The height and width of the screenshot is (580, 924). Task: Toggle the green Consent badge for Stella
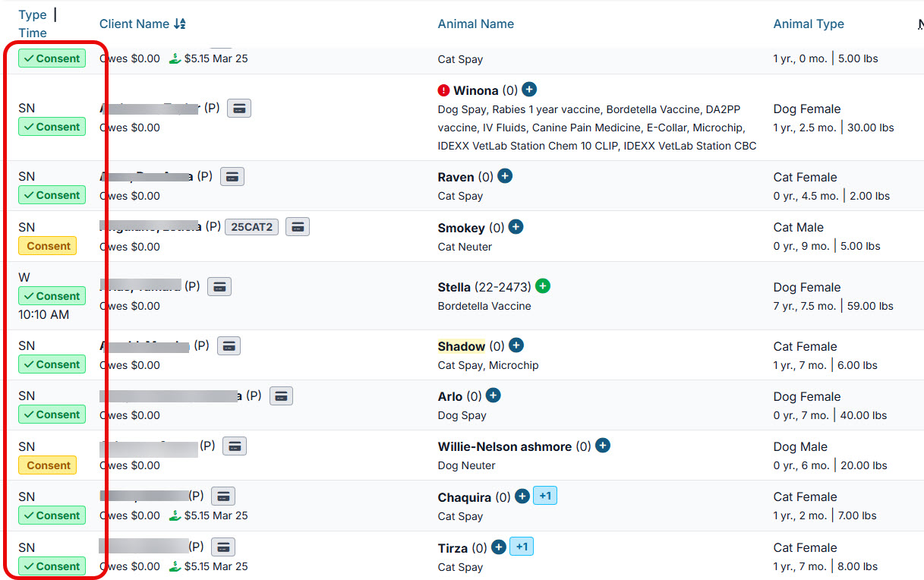[x=52, y=296]
